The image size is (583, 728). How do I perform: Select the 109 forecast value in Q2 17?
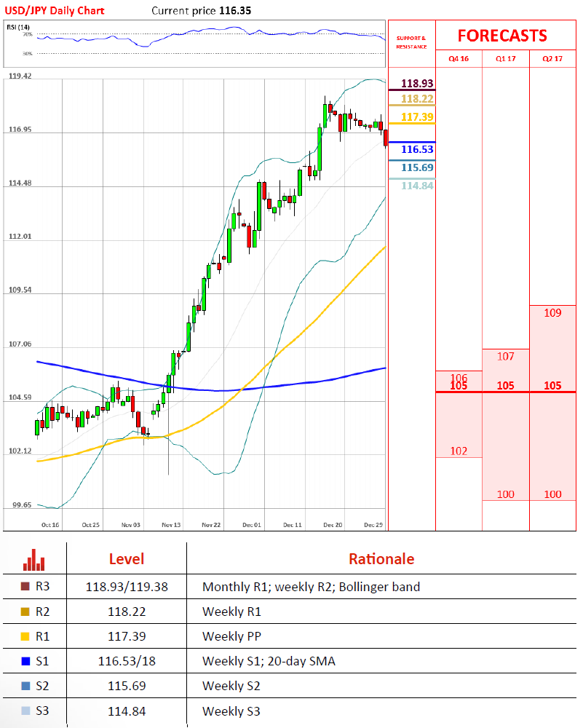click(x=552, y=313)
